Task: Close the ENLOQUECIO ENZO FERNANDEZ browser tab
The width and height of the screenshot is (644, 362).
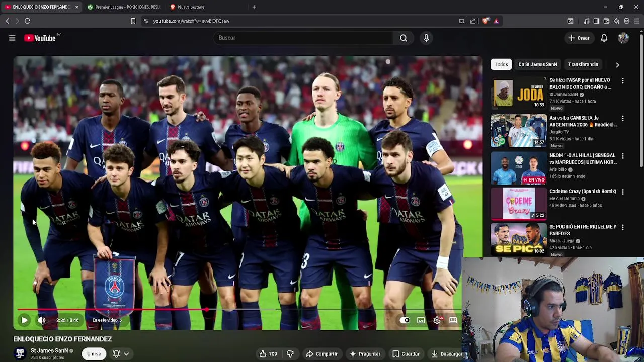Action: point(76,7)
